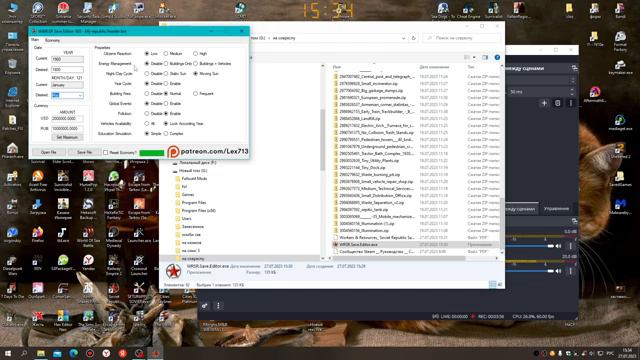Select Games folder in Explorer tree
Viewport: 640px width, 360px height.
[x=188, y=195]
